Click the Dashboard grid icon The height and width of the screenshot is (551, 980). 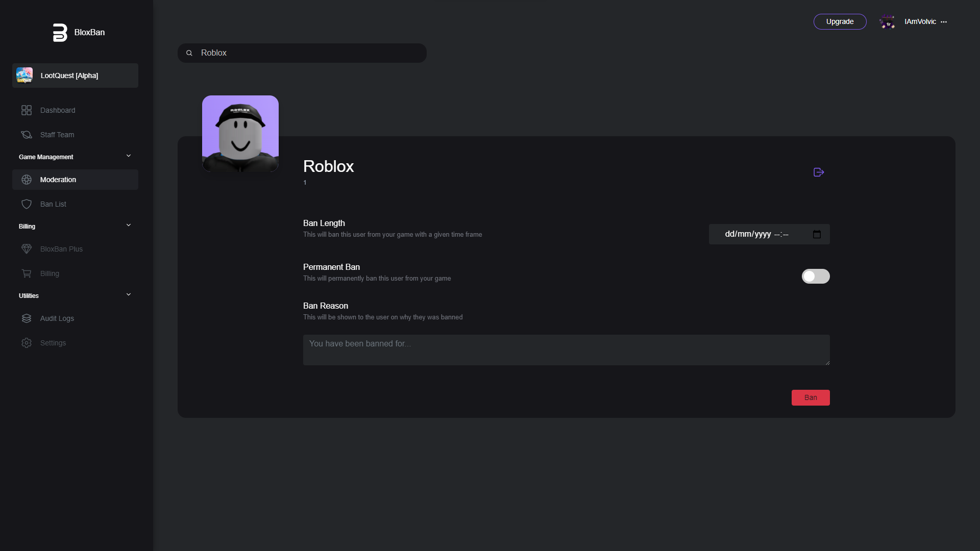pos(27,110)
